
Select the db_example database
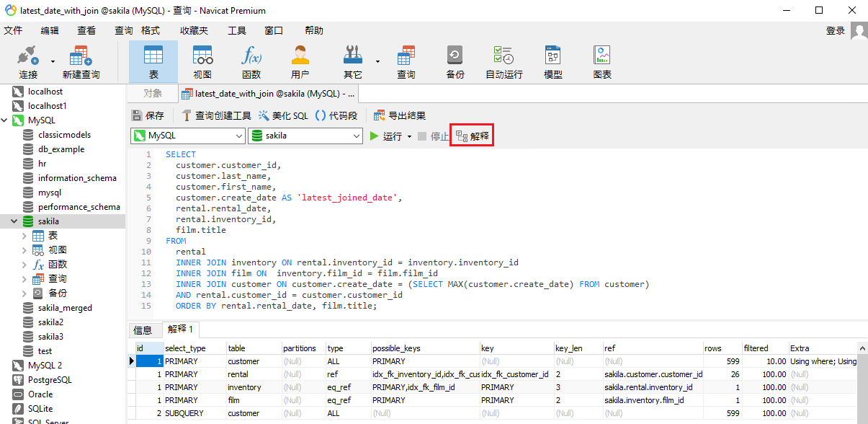coord(61,149)
